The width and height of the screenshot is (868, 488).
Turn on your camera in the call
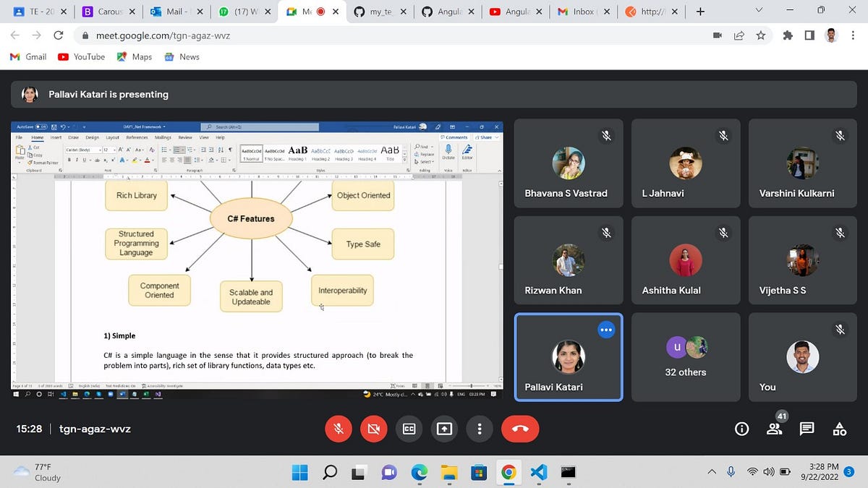tap(373, 429)
